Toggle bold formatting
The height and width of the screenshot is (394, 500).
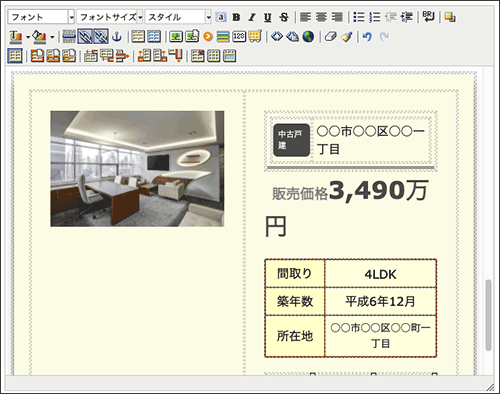236,17
